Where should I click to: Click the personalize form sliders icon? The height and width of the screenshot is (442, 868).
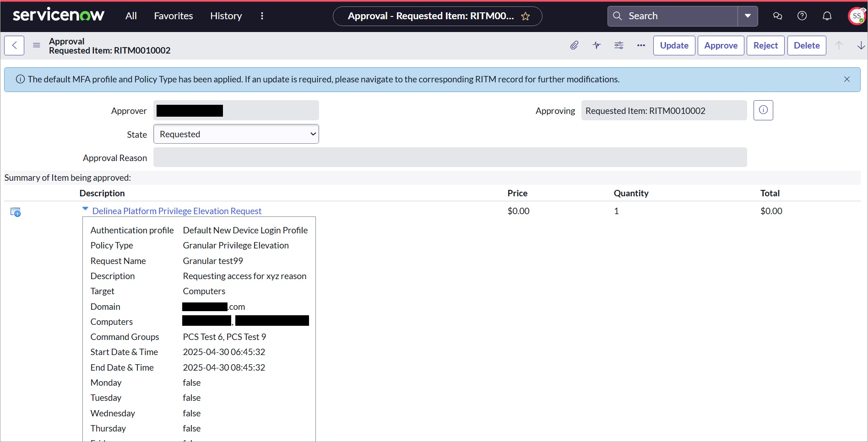[x=619, y=45]
